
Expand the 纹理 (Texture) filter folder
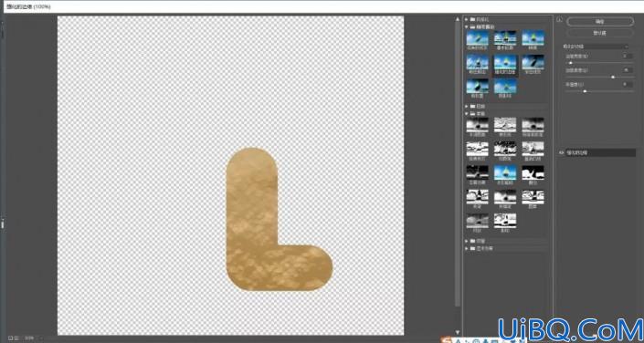click(x=467, y=241)
